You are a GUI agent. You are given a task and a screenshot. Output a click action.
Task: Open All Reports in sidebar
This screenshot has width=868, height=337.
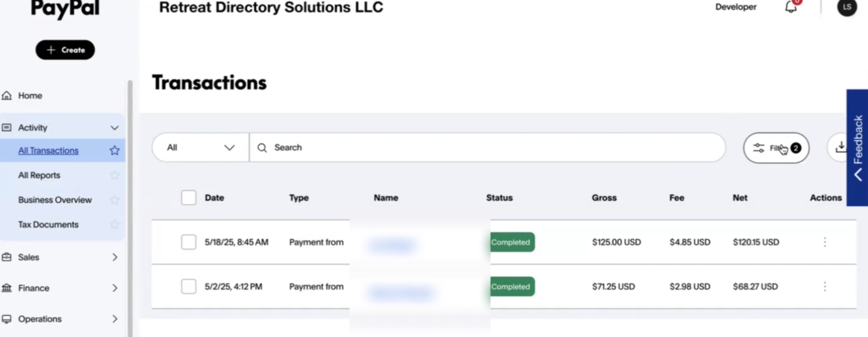(x=39, y=175)
